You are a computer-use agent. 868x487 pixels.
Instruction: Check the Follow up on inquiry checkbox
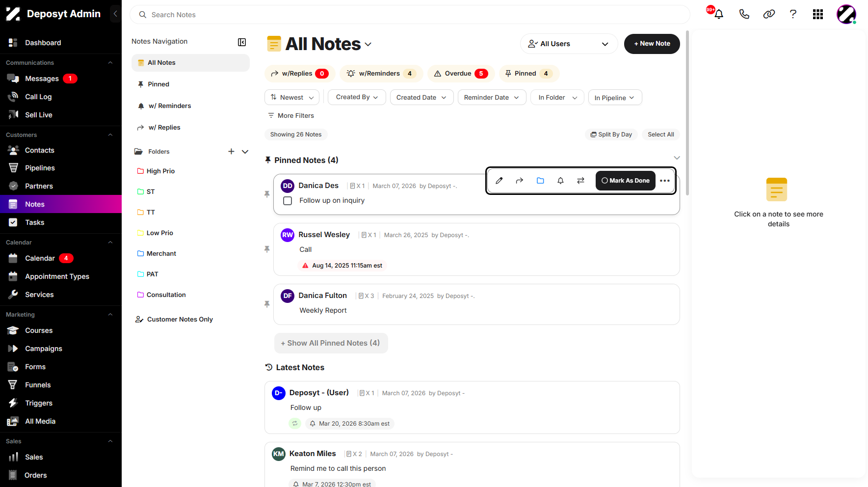[x=288, y=201]
